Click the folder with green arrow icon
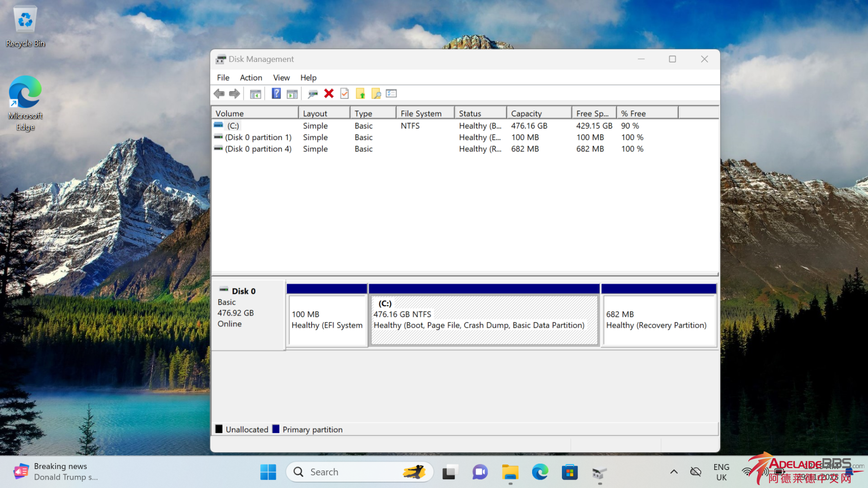This screenshot has width=868, height=488. 360,94
